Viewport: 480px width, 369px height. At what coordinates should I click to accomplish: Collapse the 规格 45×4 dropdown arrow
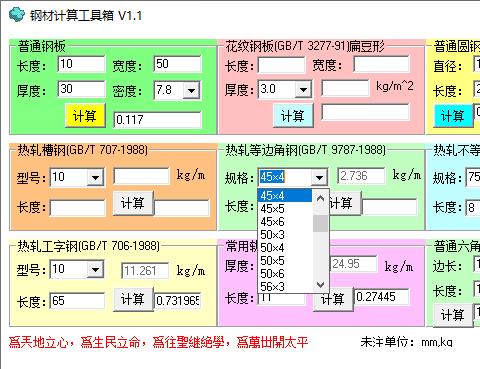(319, 177)
